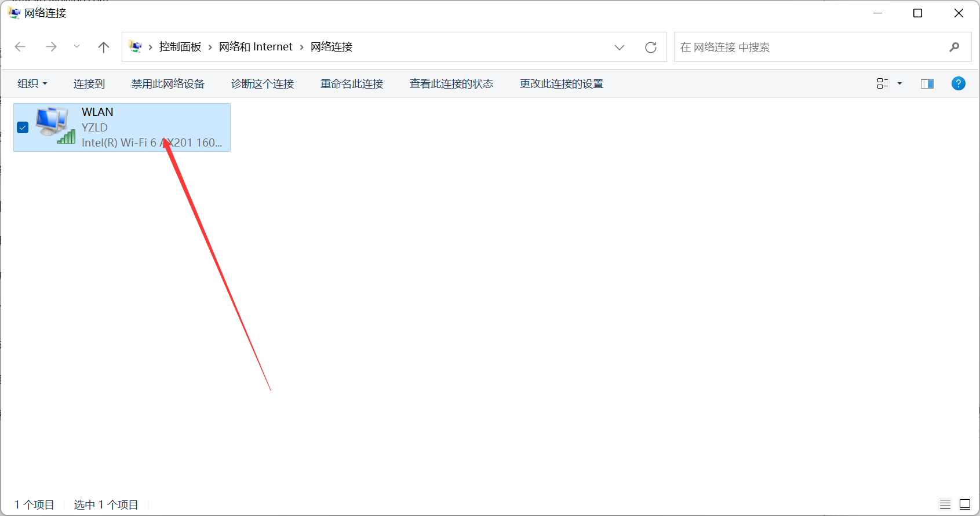Click 控制面板 in the breadcrumb path
The image size is (980, 516).
point(180,47)
